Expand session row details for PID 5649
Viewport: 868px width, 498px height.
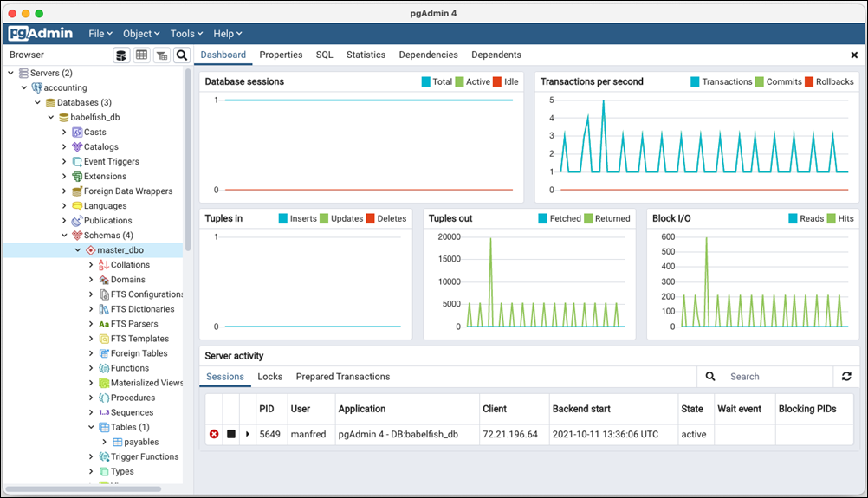click(x=248, y=434)
